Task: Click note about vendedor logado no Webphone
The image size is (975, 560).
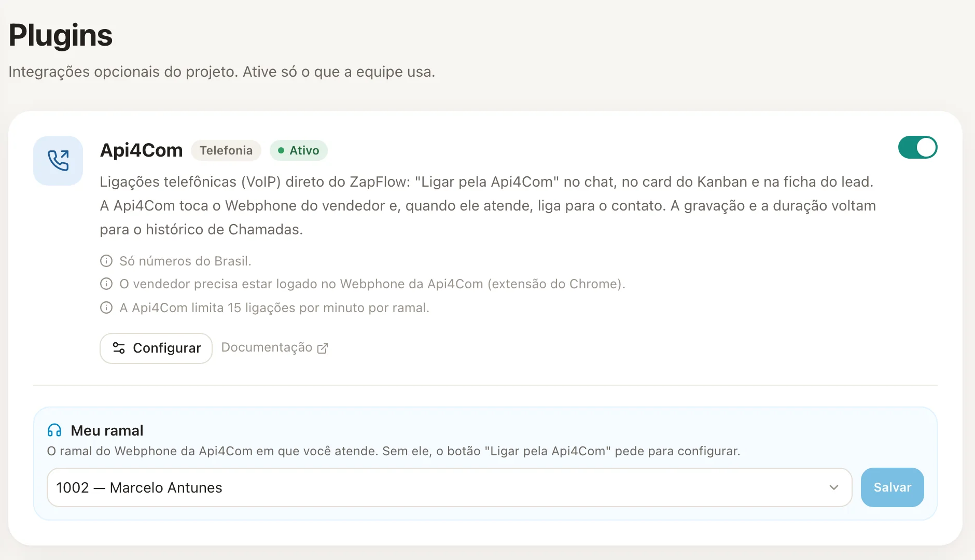Action: click(372, 284)
